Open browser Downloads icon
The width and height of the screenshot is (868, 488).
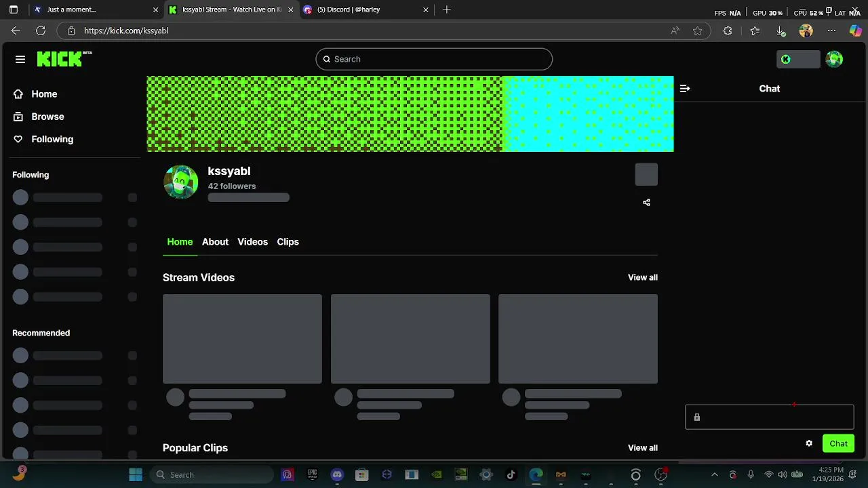(781, 30)
